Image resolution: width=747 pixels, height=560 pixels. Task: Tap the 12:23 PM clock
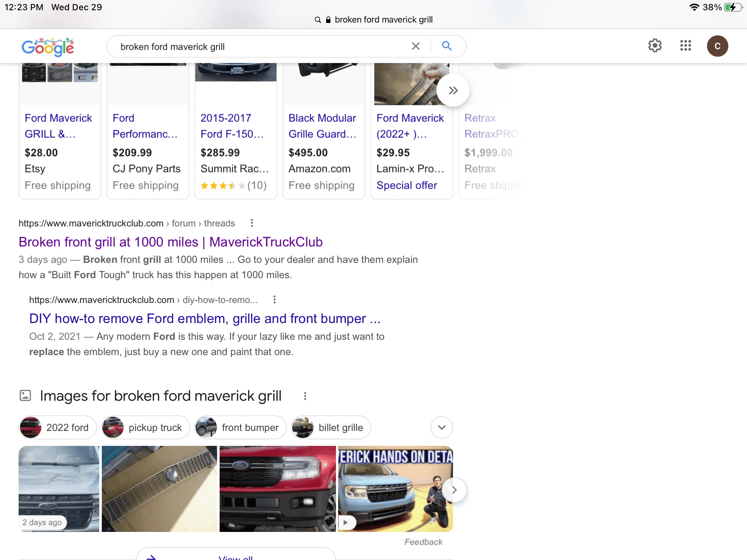point(24,7)
